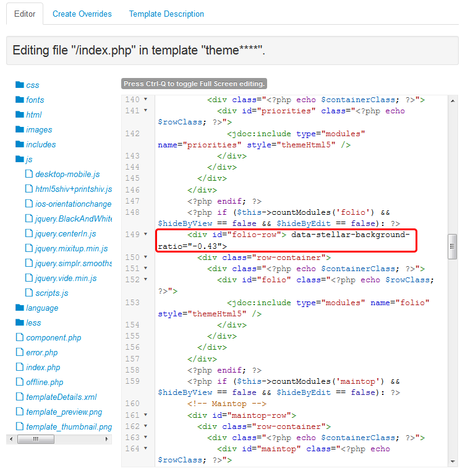Switch to the Create Overrides tab
Image resolution: width=465 pixels, height=476 pixels.
click(82, 14)
